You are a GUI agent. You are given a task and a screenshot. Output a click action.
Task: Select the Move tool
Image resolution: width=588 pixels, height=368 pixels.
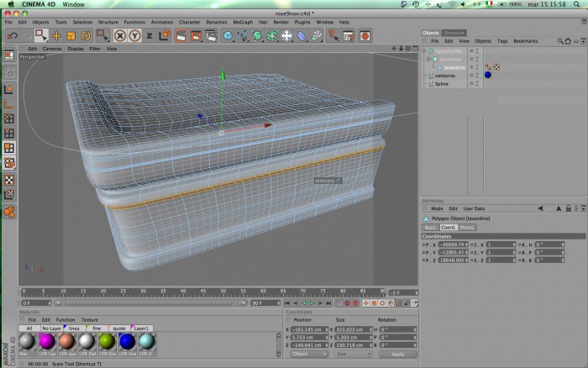tap(56, 36)
